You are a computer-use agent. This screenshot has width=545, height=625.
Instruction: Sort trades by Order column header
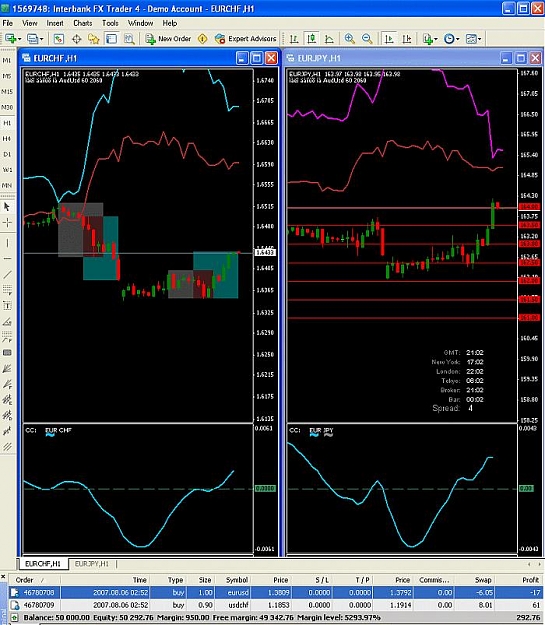[34, 580]
